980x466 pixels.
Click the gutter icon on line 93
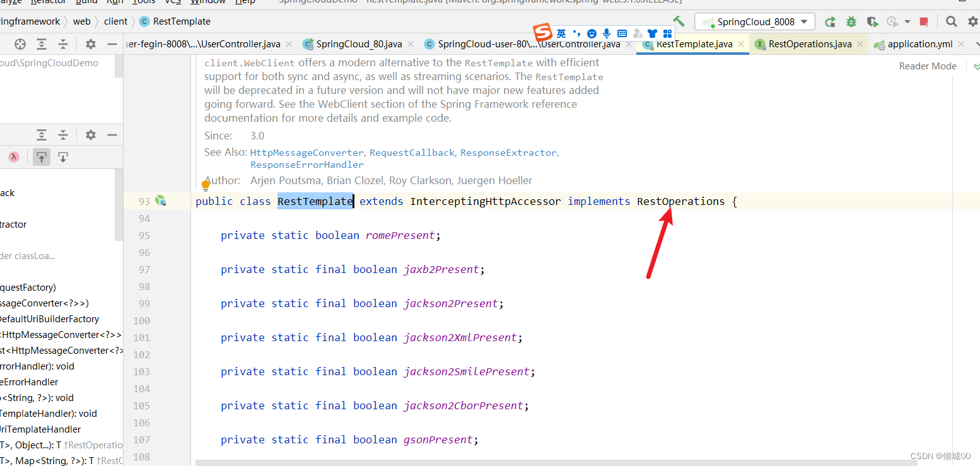[x=161, y=201]
